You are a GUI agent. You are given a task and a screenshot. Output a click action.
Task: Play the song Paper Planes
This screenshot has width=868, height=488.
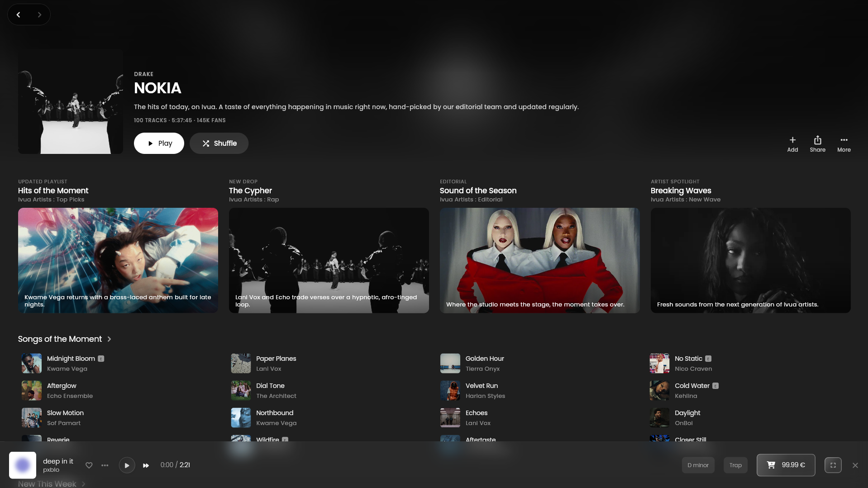276,359
